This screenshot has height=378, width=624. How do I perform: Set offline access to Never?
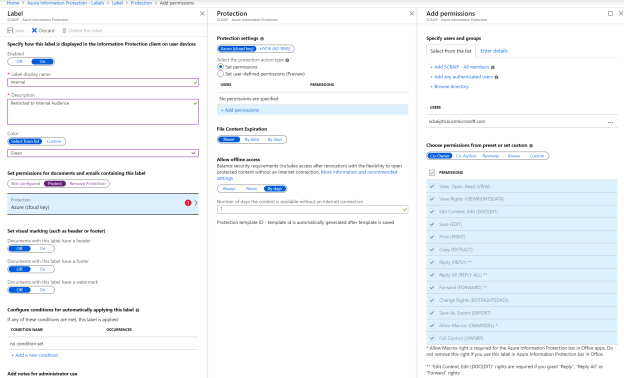tap(252, 189)
